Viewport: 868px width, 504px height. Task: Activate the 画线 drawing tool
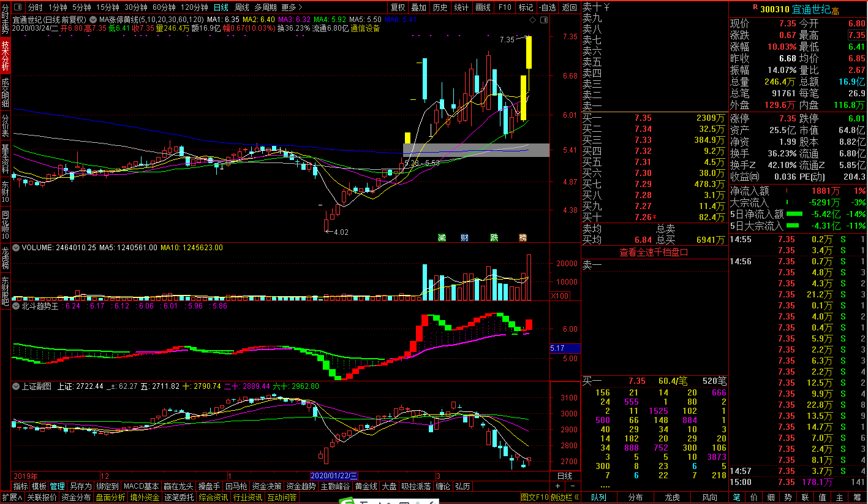tap(483, 7)
